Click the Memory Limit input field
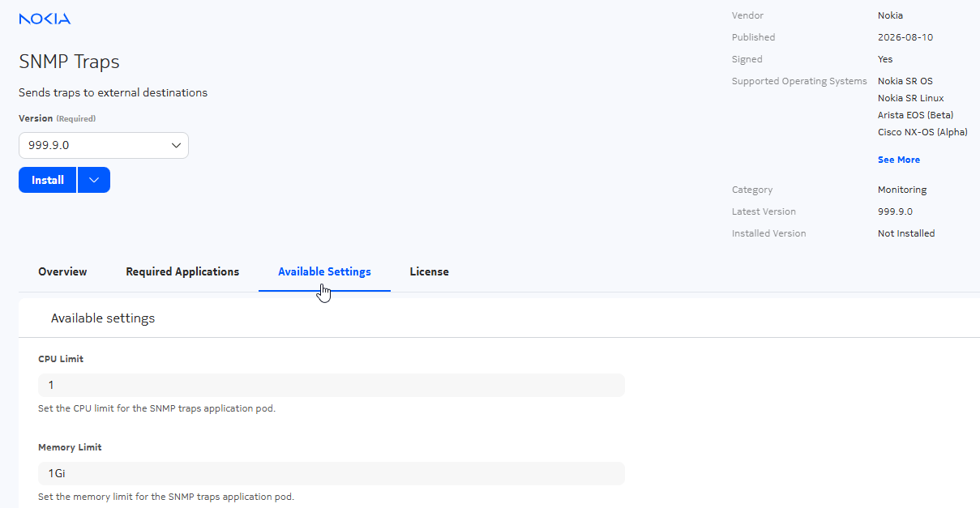Screen dimensions: 980x508 [332, 473]
